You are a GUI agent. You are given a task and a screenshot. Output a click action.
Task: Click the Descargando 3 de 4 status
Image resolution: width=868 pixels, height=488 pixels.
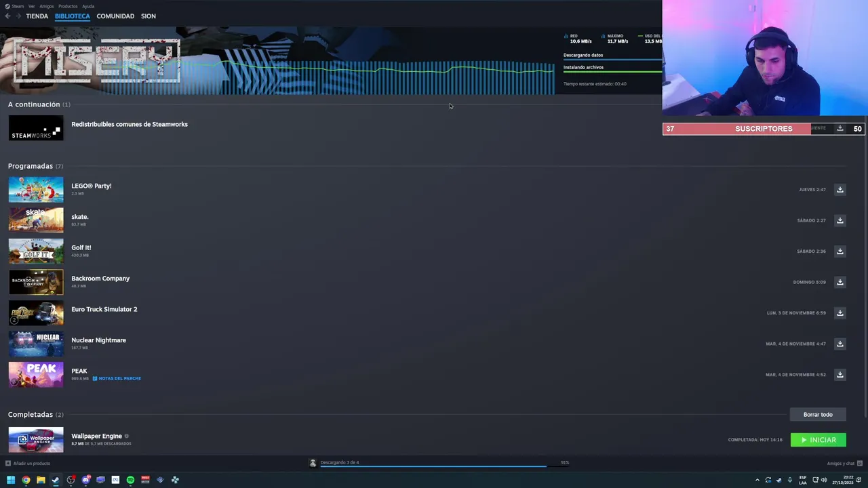tap(340, 462)
